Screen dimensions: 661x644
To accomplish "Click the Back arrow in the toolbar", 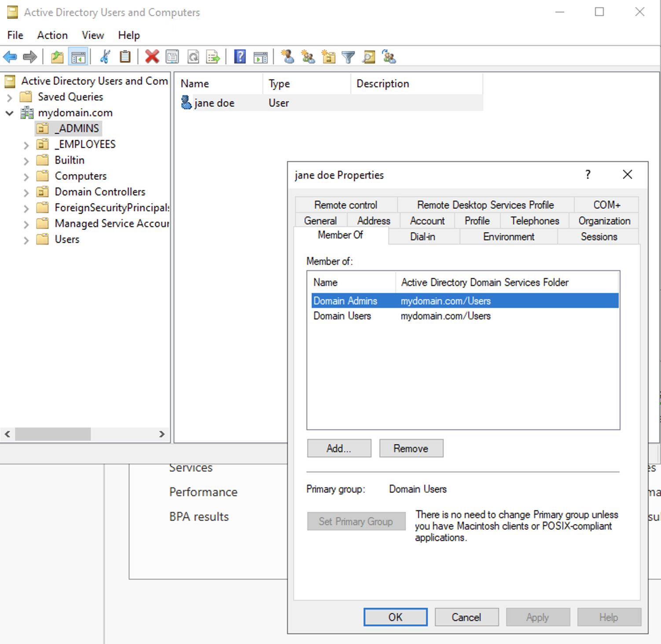I will click(x=10, y=57).
